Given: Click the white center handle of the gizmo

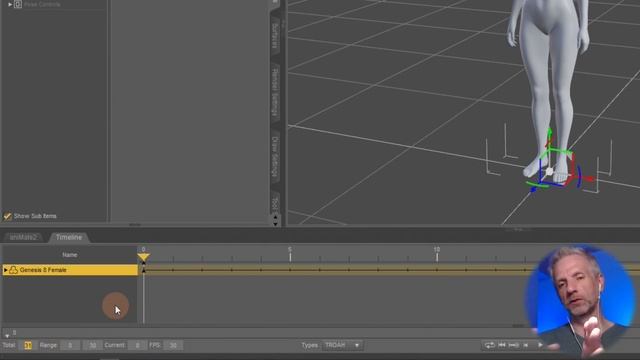Looking at the screenshot, I should coord(549,171).
